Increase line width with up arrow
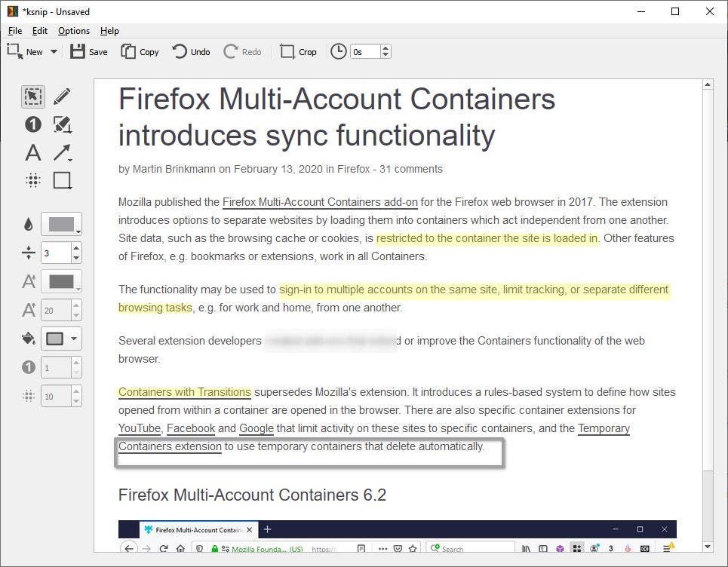The width and height of the screenshot is (728, 567). pos(76,248)
